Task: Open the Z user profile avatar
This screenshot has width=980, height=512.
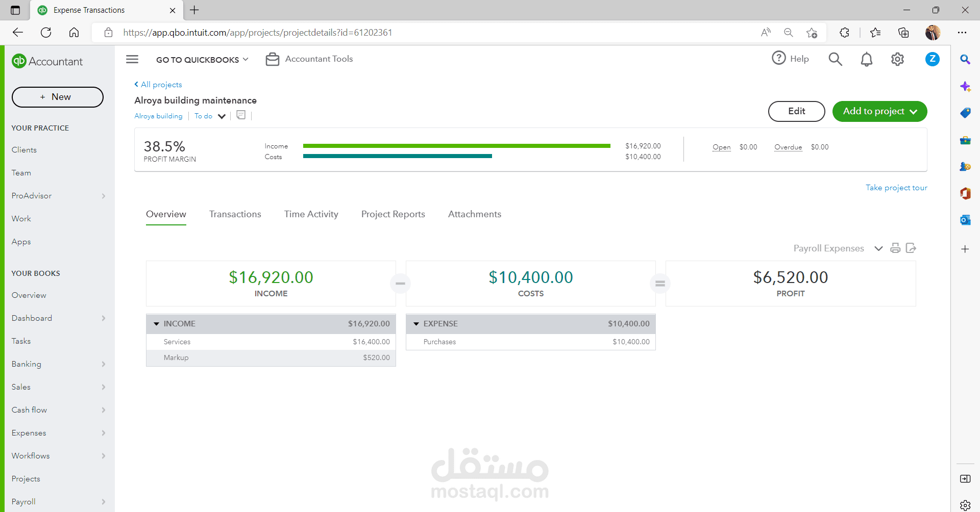Action: [932, 59]
